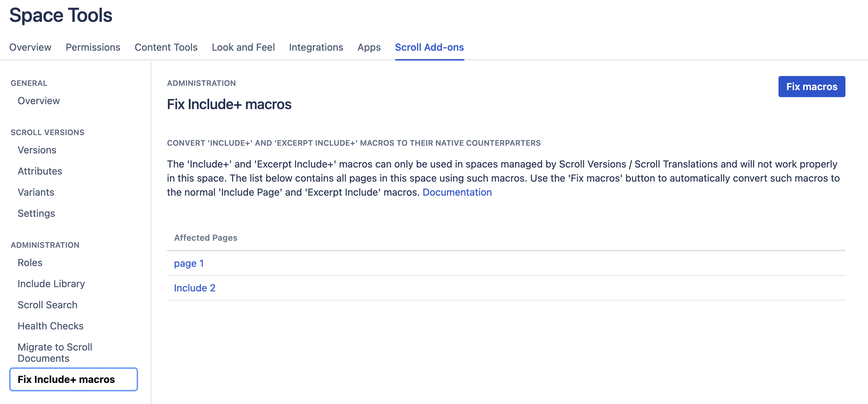Open the Apps tab
This screenshot has width=868, height=404.
[369, 47]
